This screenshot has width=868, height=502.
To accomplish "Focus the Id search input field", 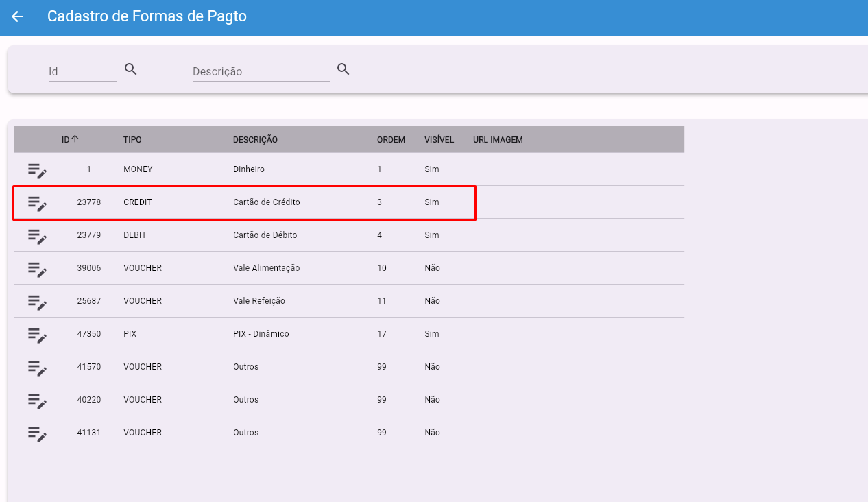I will (x=82, y=71).
